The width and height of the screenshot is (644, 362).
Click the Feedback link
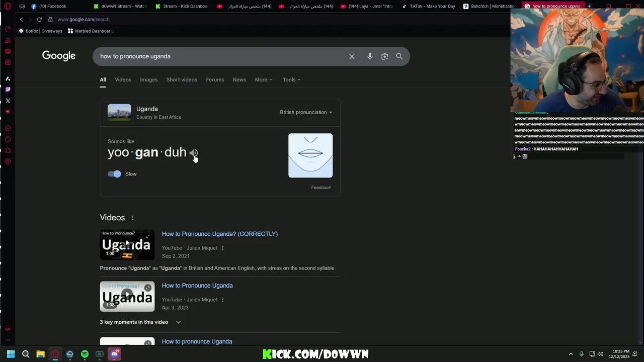tap(321, 188)
